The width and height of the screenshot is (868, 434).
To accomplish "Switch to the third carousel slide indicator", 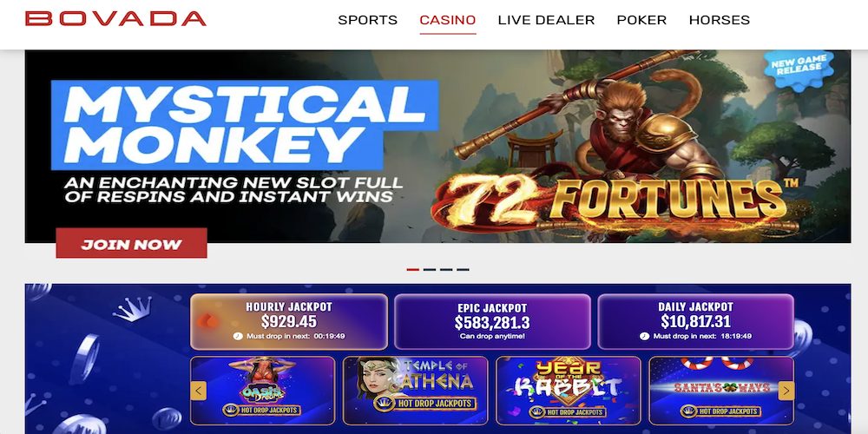I will pyautogui.click(x=446, y=270).
